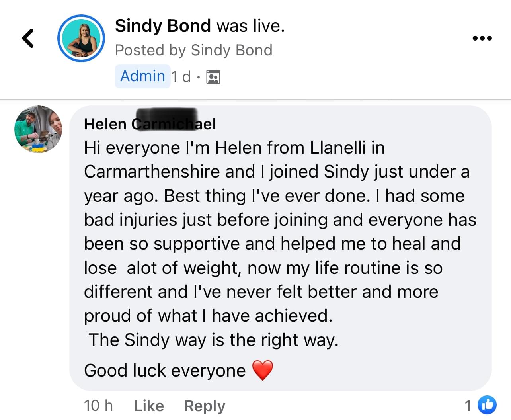
Task: Tap the first line of Helen's comment
Action: tap(234, 148)
